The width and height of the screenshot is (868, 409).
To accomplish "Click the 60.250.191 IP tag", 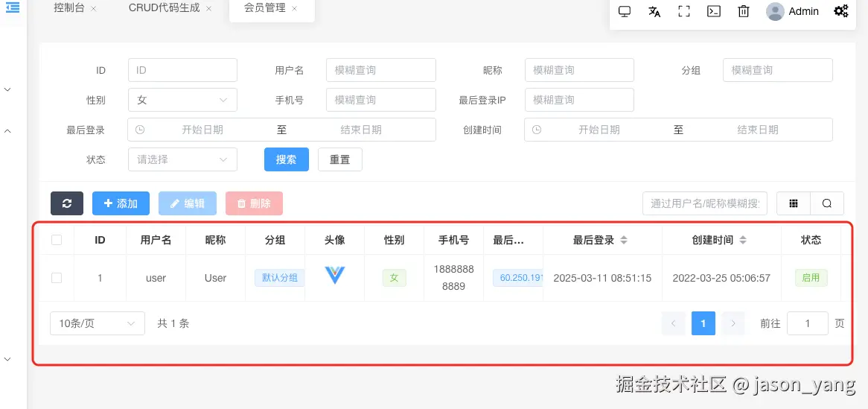I will 518,278.
